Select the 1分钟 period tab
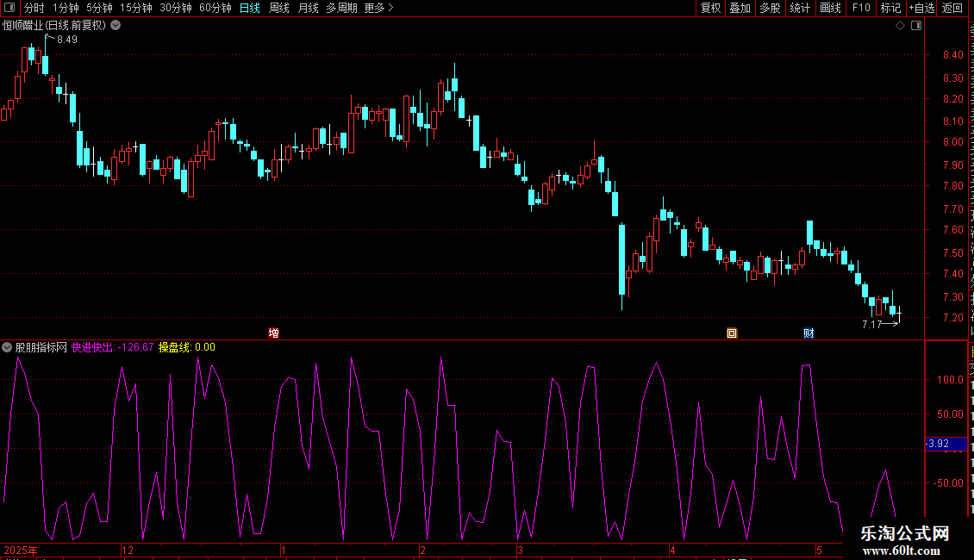The image size is (974, 560). tap(66, 8)
